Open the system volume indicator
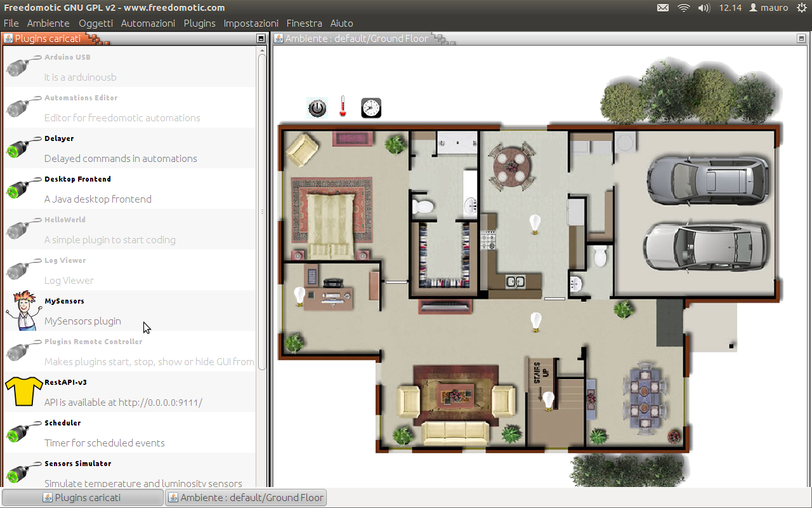Screen dimensions: 812x508 click(704, 8)
